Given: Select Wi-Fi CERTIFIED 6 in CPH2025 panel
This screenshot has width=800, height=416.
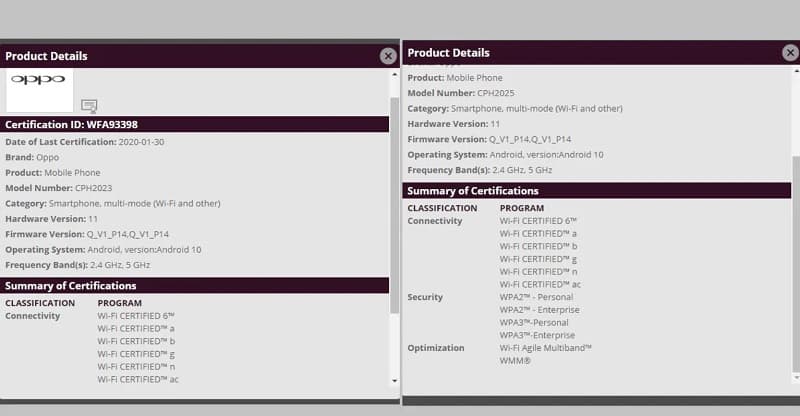Looking at the screenshot, I should [538, 221].
